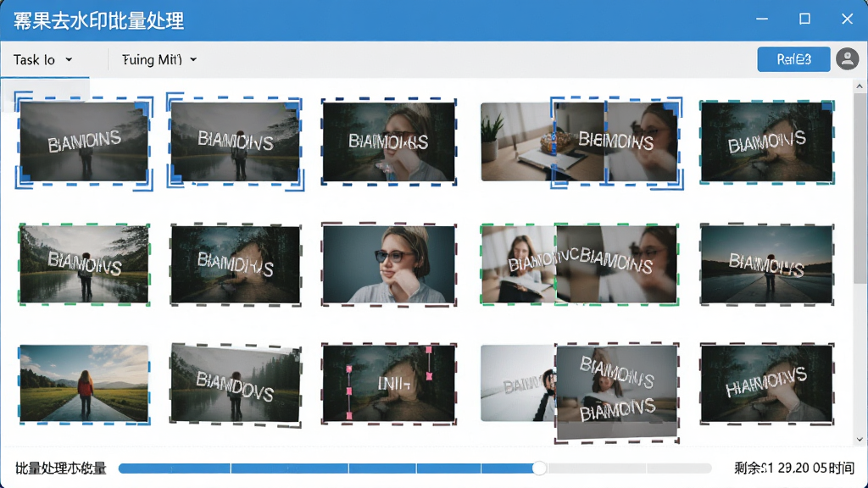Select the woman in red jacket thumbnail

click(84, 384)
